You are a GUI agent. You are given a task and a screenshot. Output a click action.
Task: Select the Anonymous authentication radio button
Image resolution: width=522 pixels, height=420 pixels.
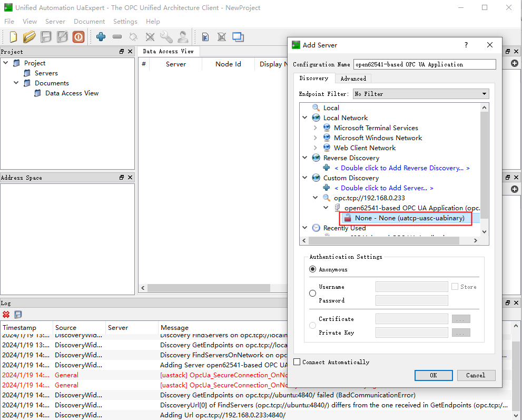coord(312,269)
